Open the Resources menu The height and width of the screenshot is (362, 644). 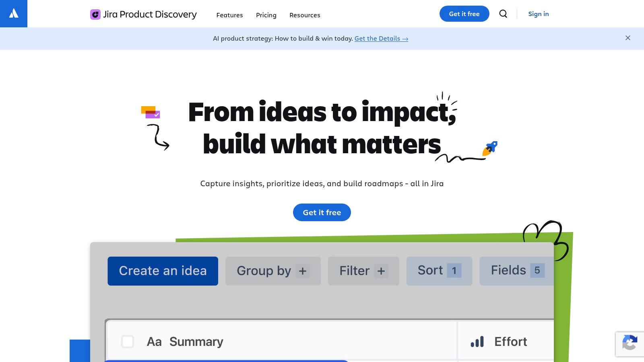pos(305,15)
